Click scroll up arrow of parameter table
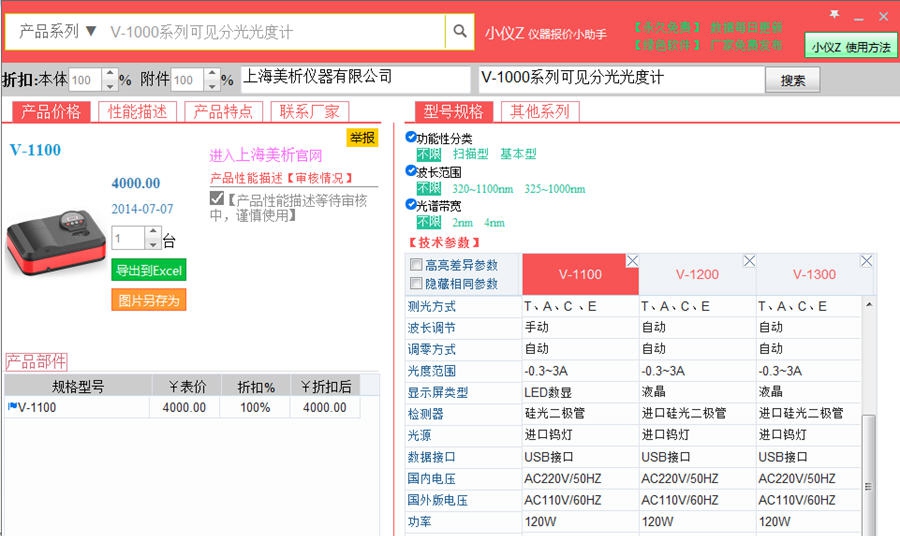Viewport: 900px width, 536px height. click(869, 305)
